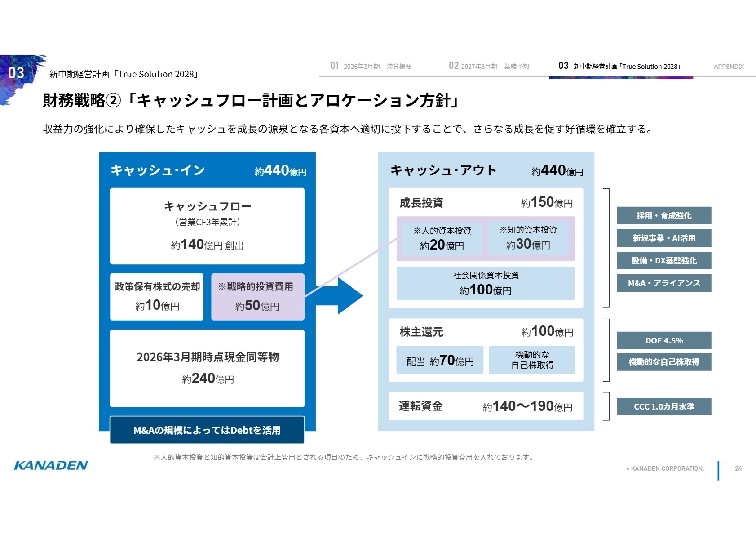Screen dimensions: 756x535
Task: Click the CCC 1.0カ月水準 label box
Action: pyautogui.click(x=664, y=406)
